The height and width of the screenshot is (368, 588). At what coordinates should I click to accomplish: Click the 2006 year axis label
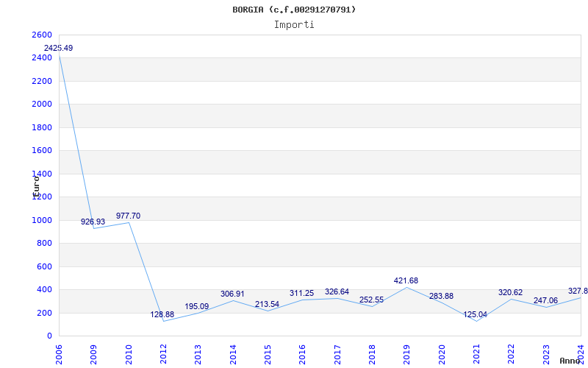click(59, 354)
